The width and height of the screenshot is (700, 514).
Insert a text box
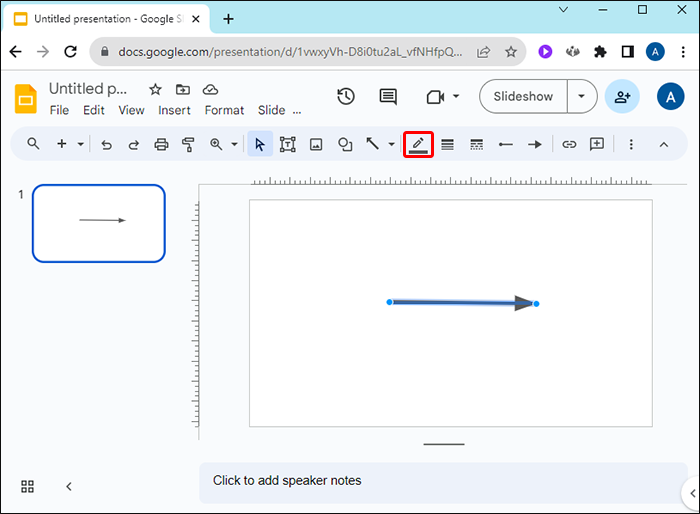pos(288,144)
